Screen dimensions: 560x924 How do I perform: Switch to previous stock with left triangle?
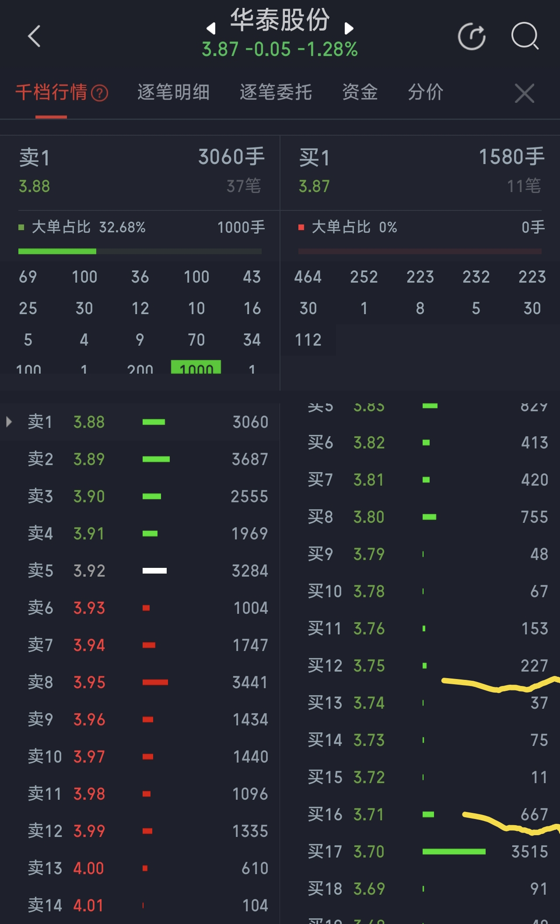coord(211,28)
